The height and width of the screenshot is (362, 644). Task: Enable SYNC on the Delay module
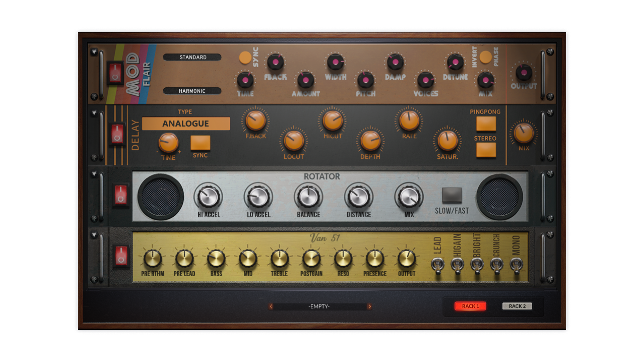coord(200,142)
